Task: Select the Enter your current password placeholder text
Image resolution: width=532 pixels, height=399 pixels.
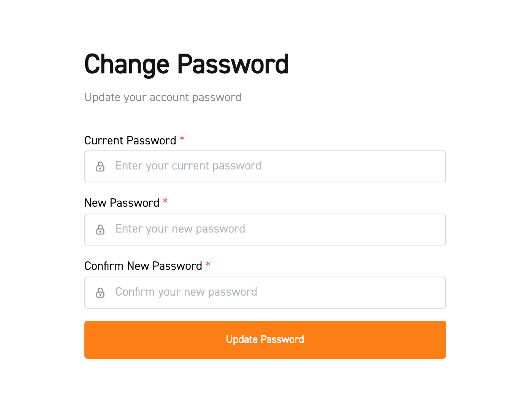Action: point(188,166)
